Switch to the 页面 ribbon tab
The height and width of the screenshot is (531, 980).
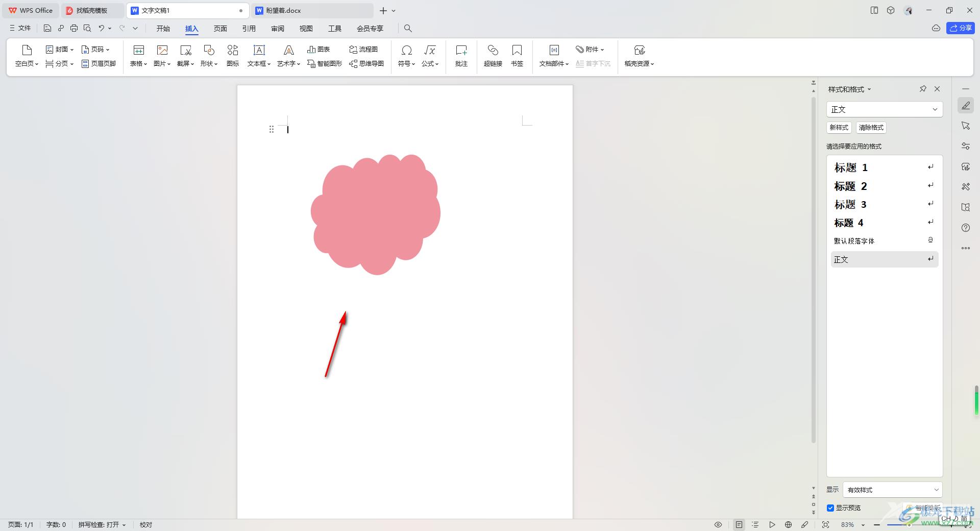(x=220, y=29)
